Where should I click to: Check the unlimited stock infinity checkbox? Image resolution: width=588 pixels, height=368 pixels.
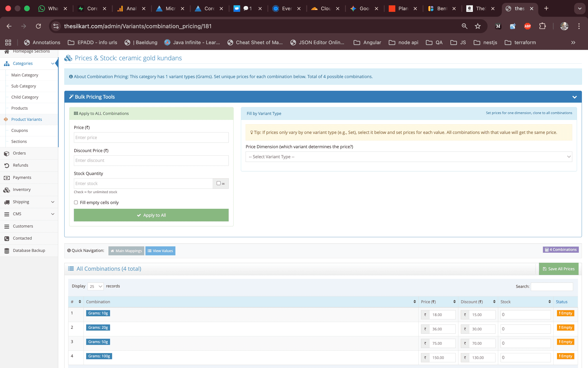tap(218, 183)
